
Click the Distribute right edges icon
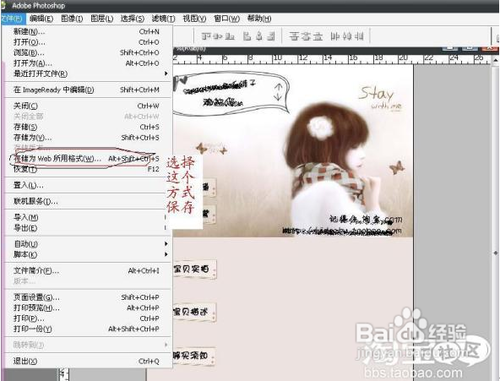tap(359, 36)
